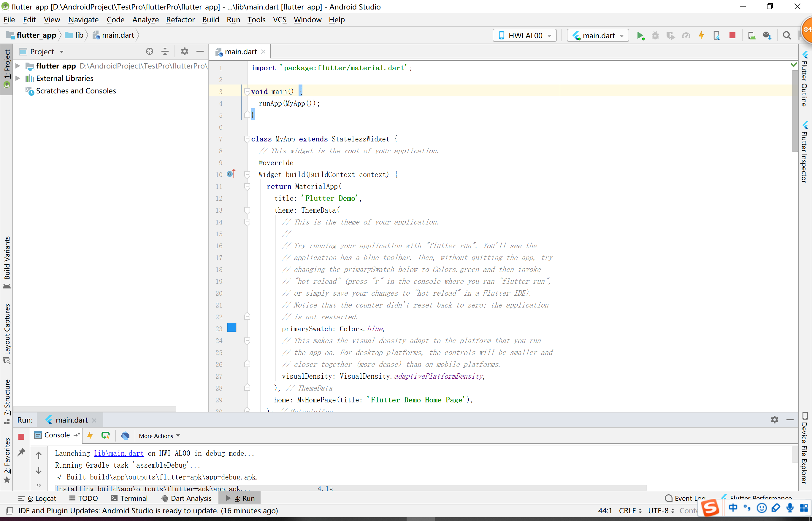Open the File menu

(x=9, y=20)
